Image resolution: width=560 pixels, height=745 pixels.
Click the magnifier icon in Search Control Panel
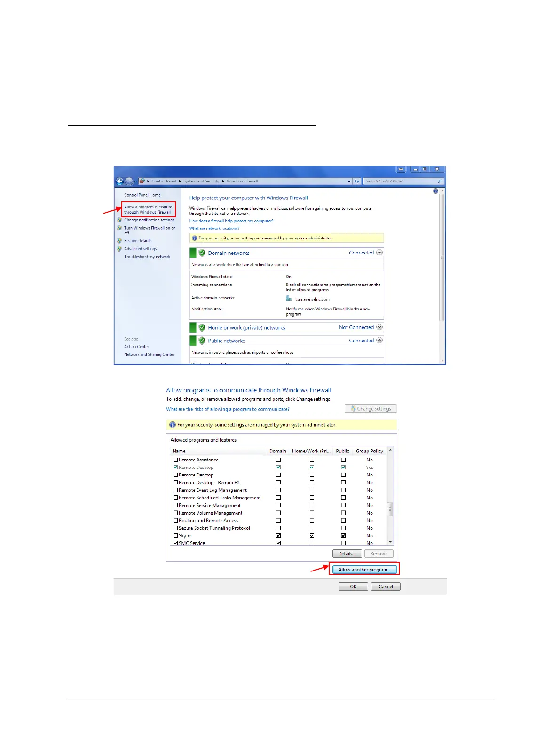[x=440, y=181]
